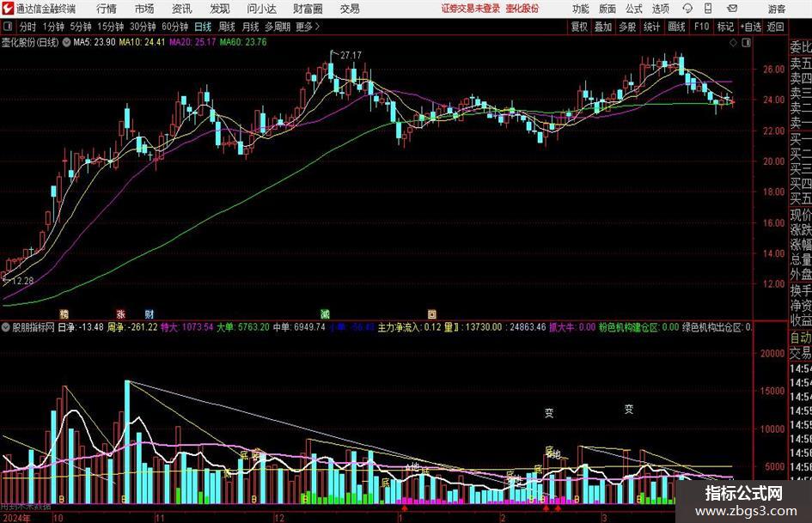Switch to 15分钟 period tab
This screenshot has width=812, height=523.
110,27
